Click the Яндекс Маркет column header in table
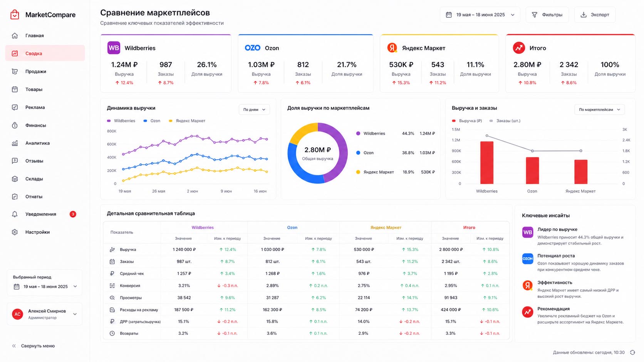The width and height of the screenshot is (644, 362). [x=386, y=227]
